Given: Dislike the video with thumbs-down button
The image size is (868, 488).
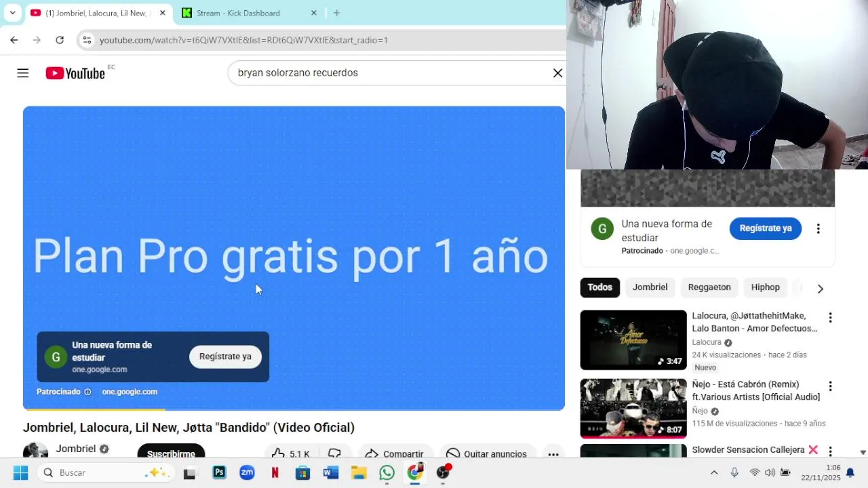Looking at the screenshot, I should 335,453.
